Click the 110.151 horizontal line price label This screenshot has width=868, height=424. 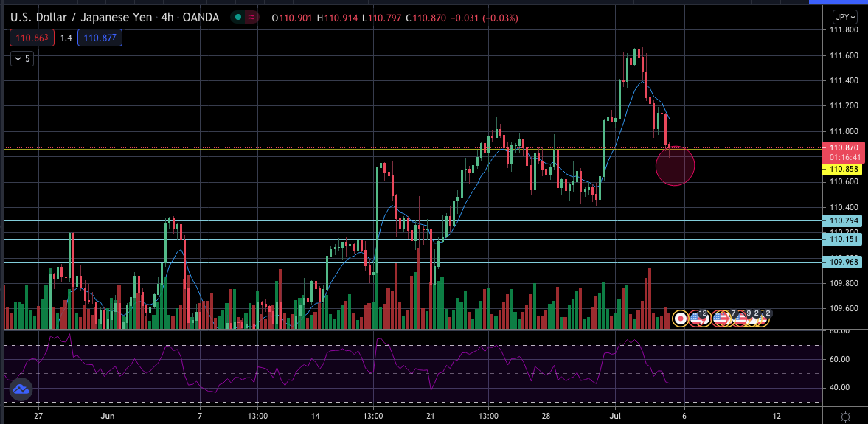point(843,239)
